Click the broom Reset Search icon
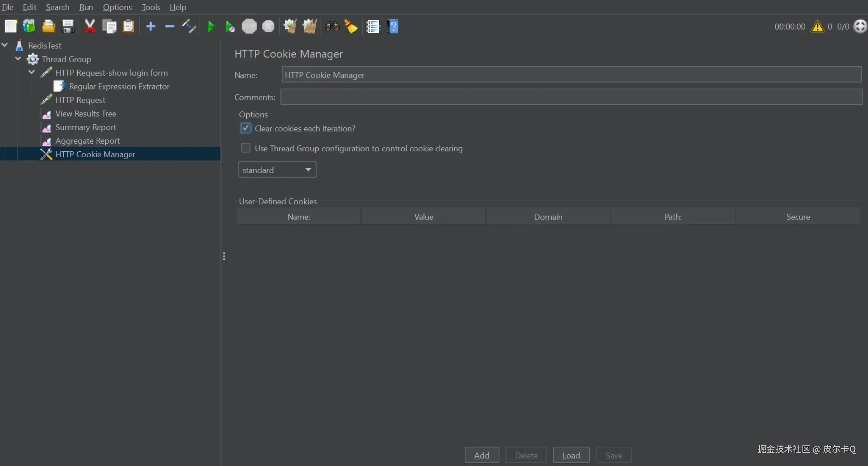The width and height of the screenshot is (868, 466). point(351,27)
